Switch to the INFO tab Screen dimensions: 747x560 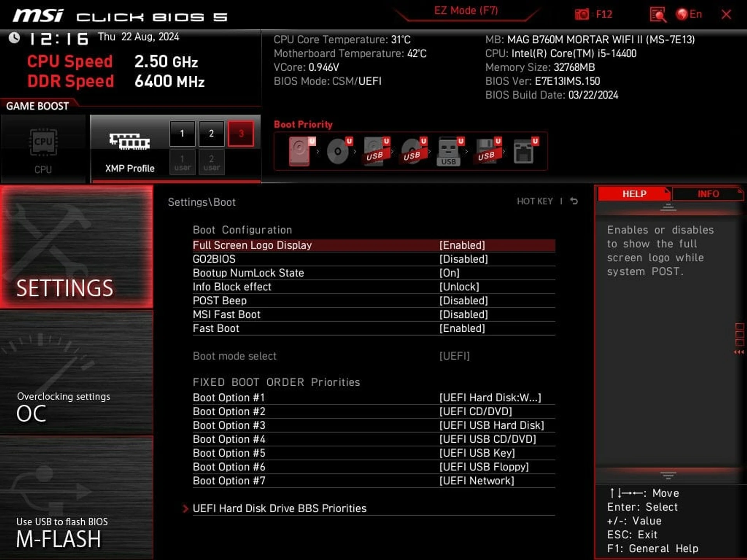(x=708, y=194)
